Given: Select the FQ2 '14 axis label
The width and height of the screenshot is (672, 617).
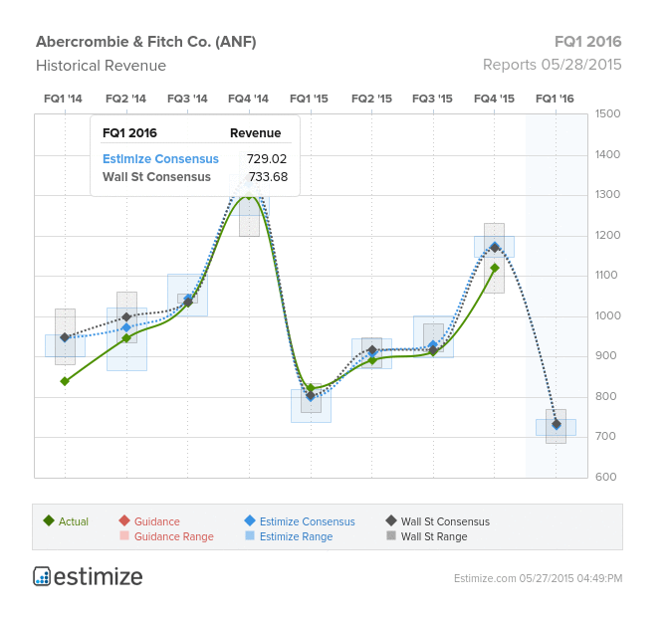Looking at the screenshot, I should (125, 99).
